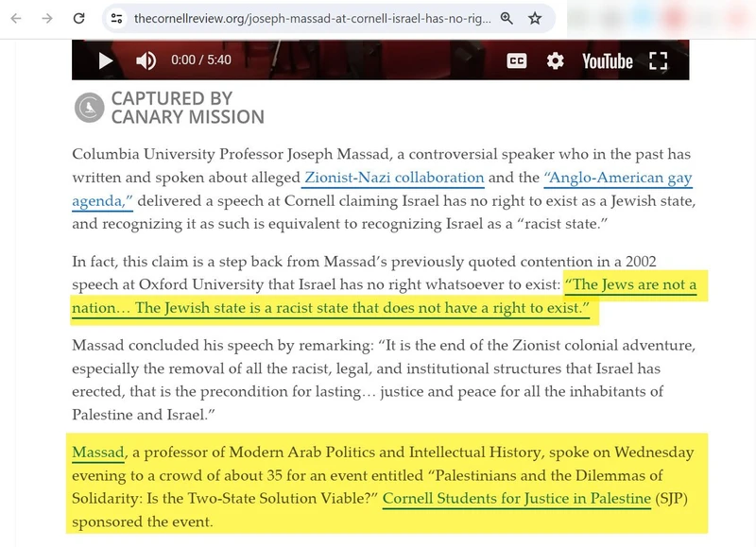The height and width of the screenshot is (547, 756).
Task: Enter fullscreen video mode
Action: 659,61
